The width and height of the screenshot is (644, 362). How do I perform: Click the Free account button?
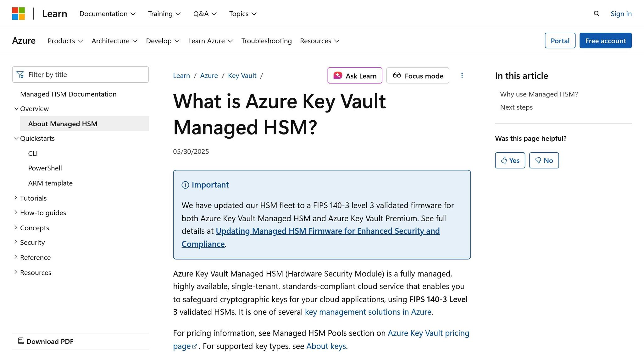click(605, 41)
